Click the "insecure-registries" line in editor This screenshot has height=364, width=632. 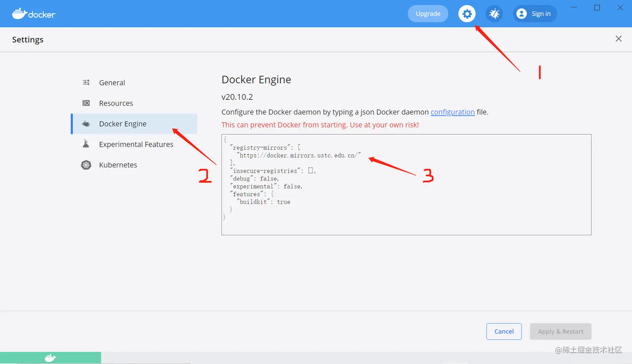(x=273, y=171)
